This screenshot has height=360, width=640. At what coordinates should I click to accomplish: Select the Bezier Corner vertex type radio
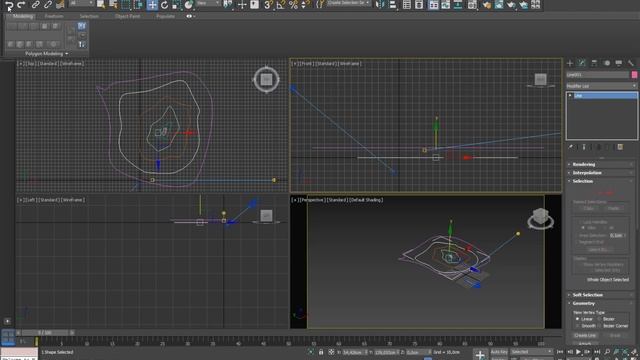600,326
